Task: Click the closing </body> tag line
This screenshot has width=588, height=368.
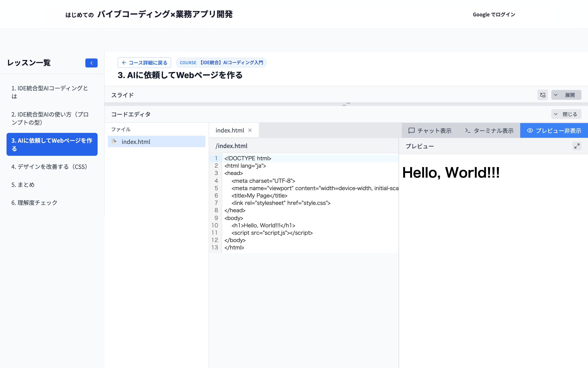Action: (235, 240)
